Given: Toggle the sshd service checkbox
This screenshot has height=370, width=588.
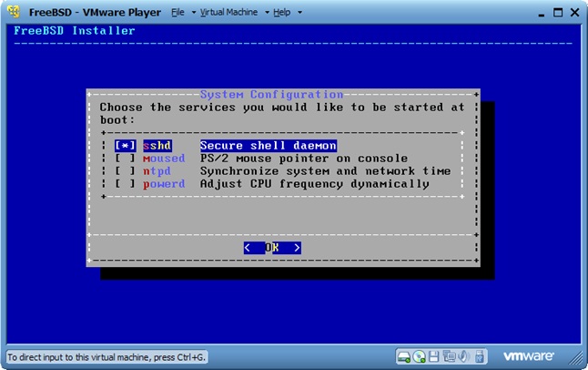Looking at the screenshot, I should pos(126,146).
